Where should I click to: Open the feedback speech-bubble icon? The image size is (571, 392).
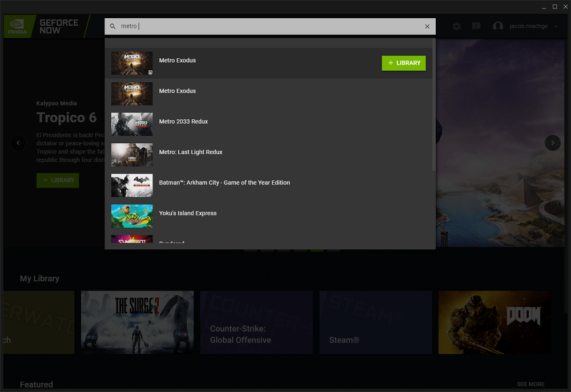pyautogui.click(x=476, y=26)
